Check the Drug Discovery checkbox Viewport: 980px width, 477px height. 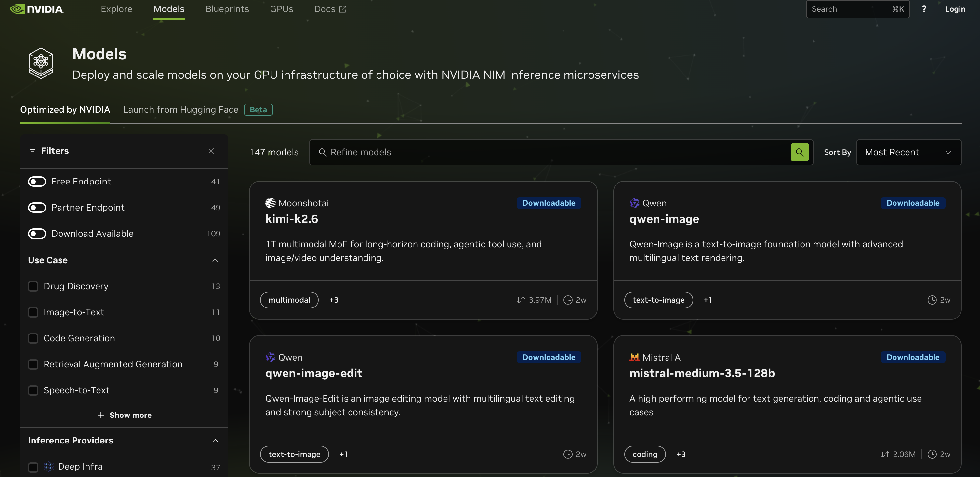[x=33, y=286]
